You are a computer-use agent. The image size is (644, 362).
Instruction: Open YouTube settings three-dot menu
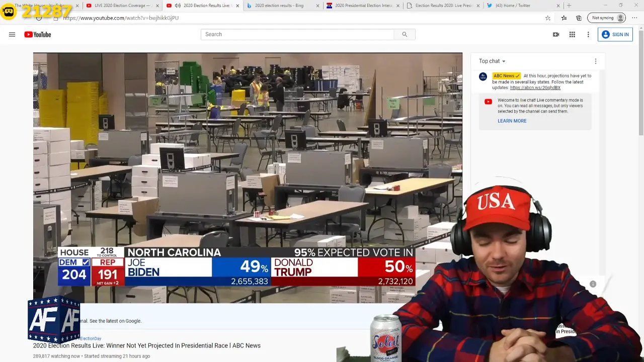[588, 35]
